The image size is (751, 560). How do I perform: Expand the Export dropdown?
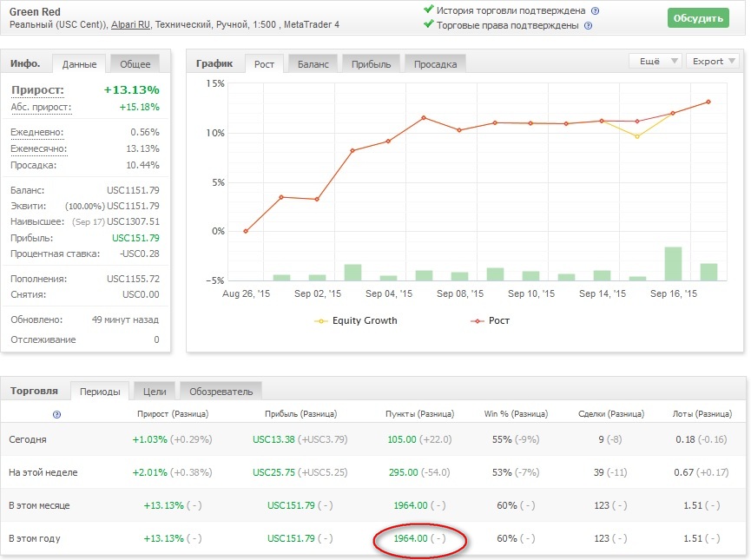[x=713, y=62]
